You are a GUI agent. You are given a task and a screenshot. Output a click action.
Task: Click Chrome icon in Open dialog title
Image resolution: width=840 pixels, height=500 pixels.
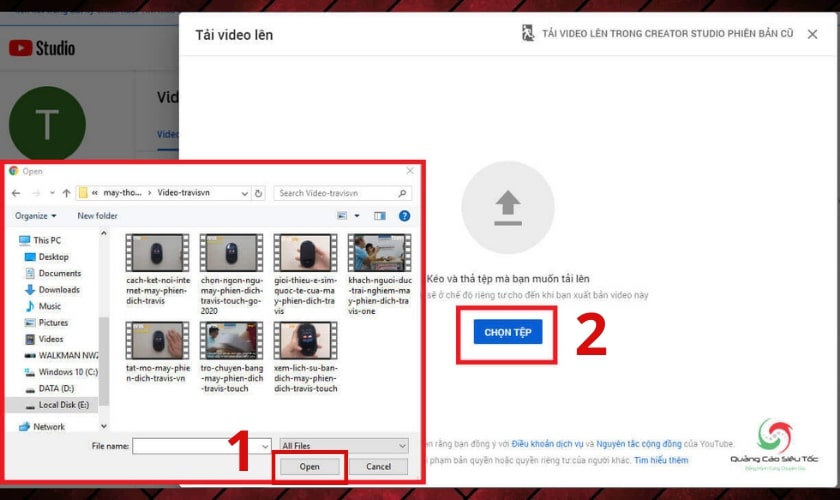13,171
